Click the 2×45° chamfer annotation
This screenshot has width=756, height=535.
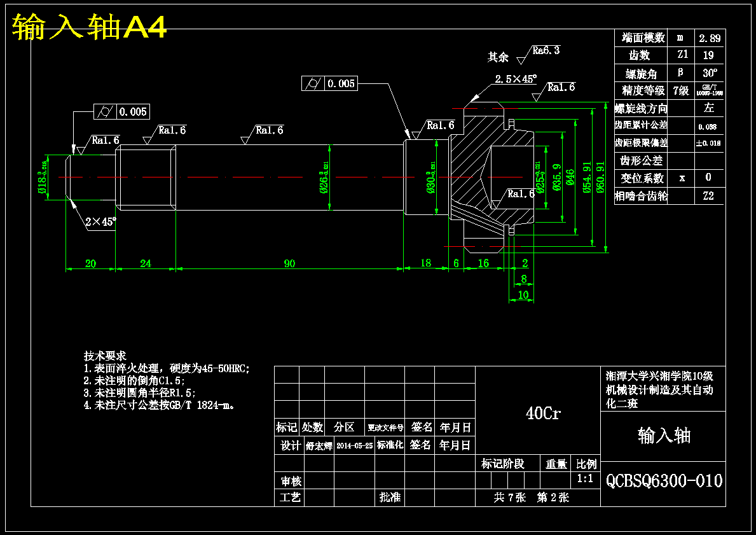tap(100, 221)
